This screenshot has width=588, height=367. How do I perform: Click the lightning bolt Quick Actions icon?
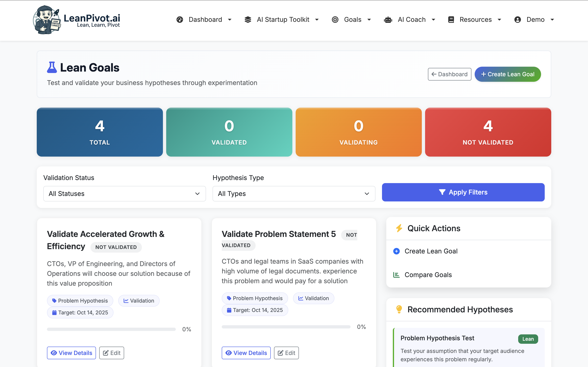pos(399,228)
